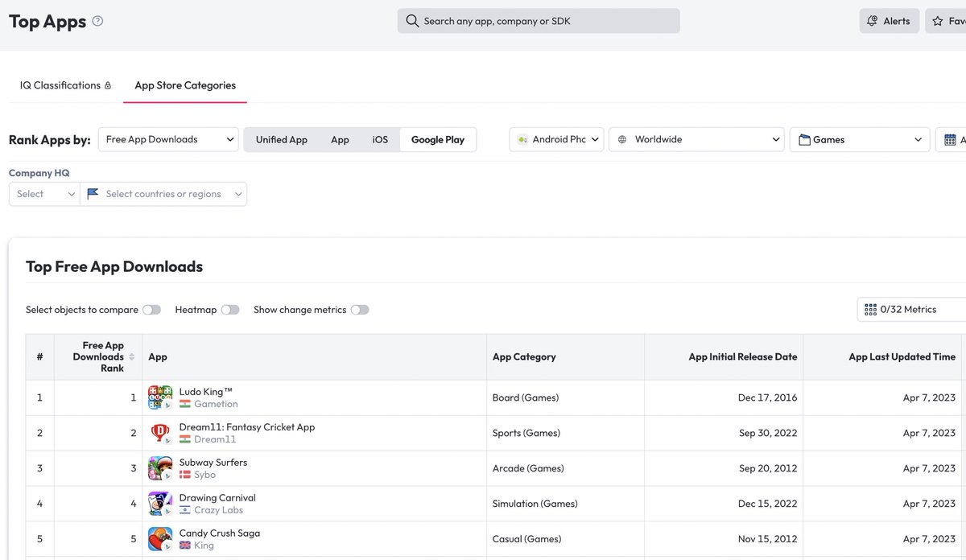Expand the Worldwide region dropdown
The height and width of the screenshot is (560, 966).
tap(696, 139)
